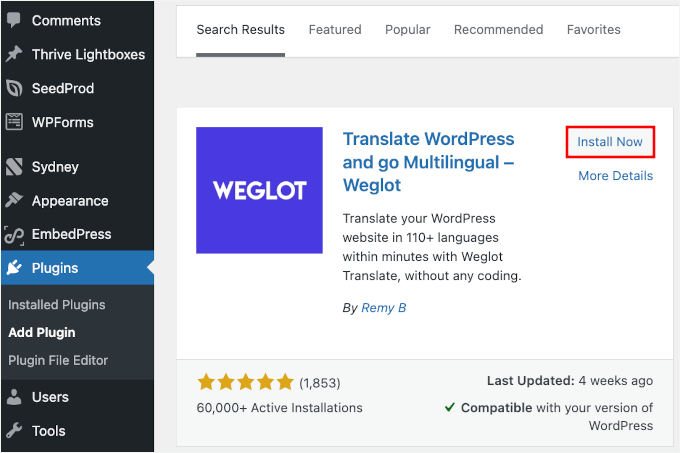
Task: Select the Recommended tab
Action: 498,29
